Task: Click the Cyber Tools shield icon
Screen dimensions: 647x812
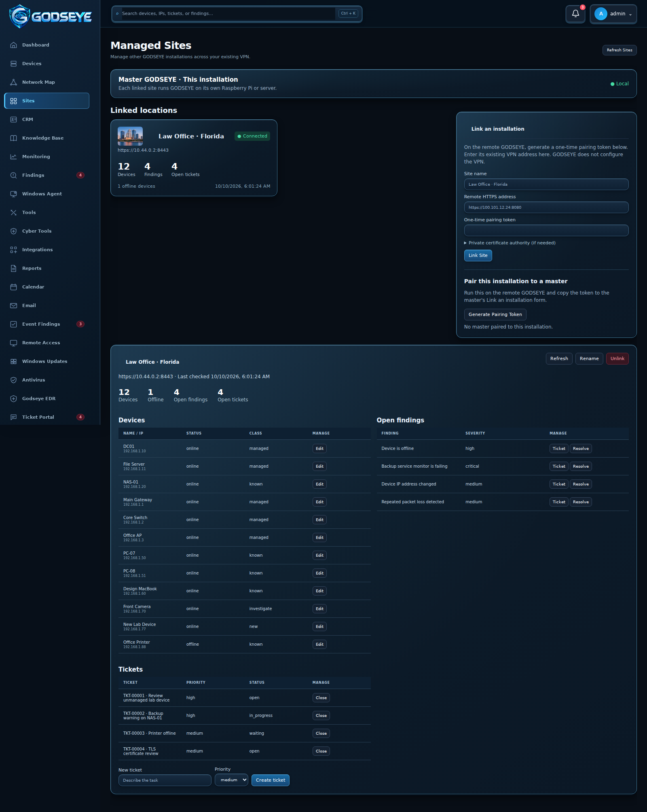Action: pos(13,231)
